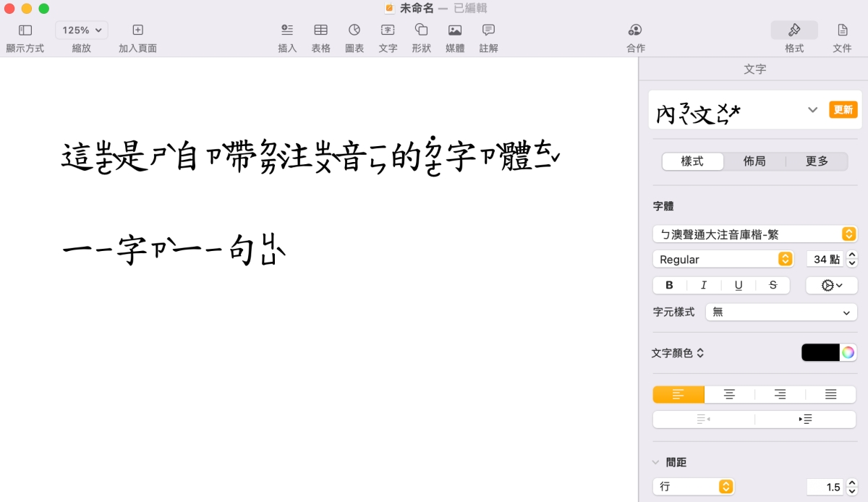Click the 未命名 document title
Viewport: 868px width, 502px height.
417,8
